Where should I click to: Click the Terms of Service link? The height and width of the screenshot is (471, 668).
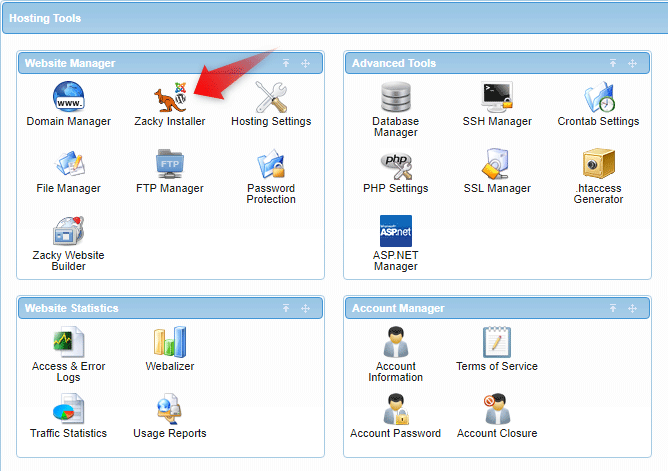[x=497, y=367]
